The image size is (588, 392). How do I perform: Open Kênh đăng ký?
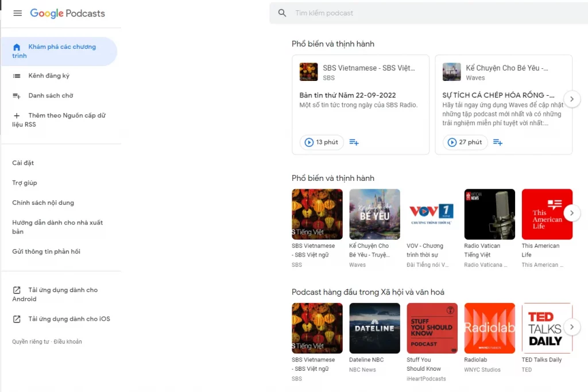49,76
